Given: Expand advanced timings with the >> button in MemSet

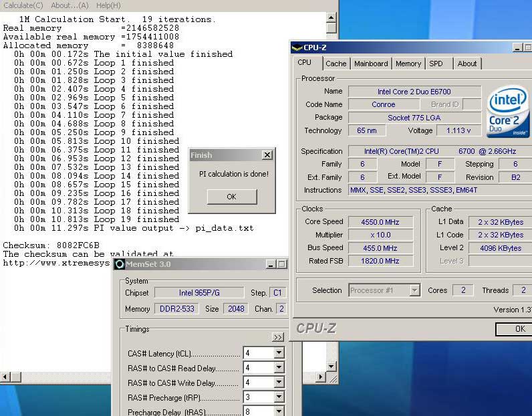Looking at the screenshot, I should pyautogui.click(x=278, y=337).
